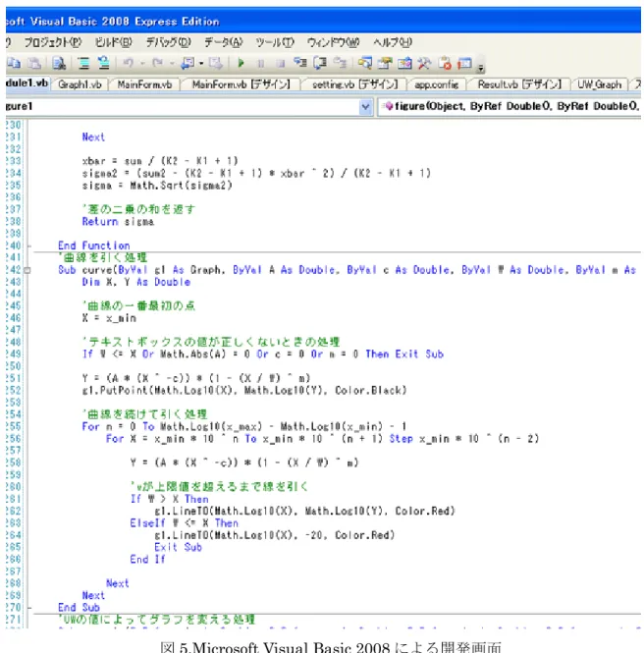Click the 'End Function' code line
644x653 pixels.
tap(93, 245)
